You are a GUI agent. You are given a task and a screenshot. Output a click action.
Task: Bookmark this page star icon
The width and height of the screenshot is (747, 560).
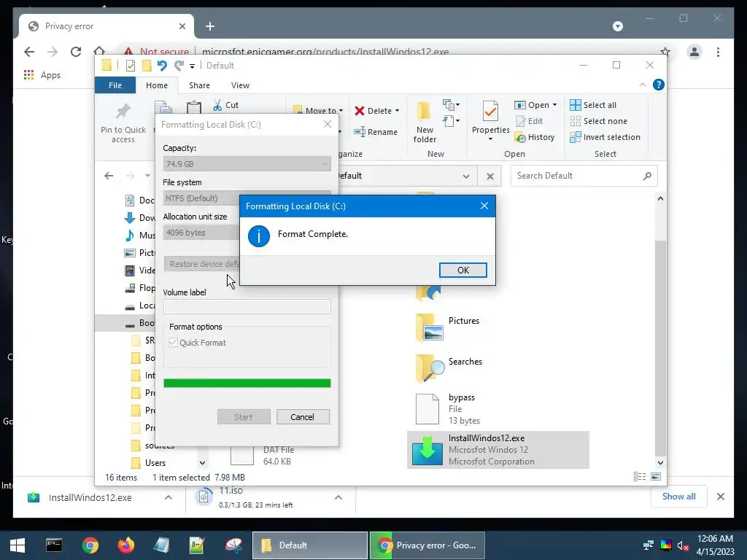pos(665,52)
